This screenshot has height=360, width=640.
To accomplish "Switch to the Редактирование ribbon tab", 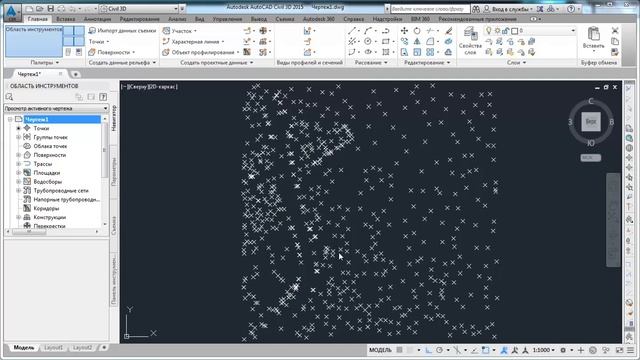I will 140,19.
